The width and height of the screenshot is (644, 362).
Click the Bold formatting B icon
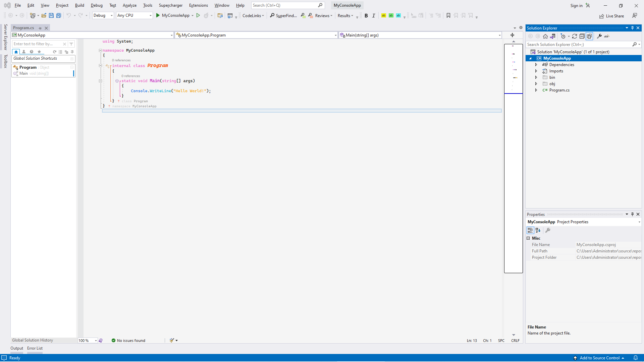click(x=366, y=16)
